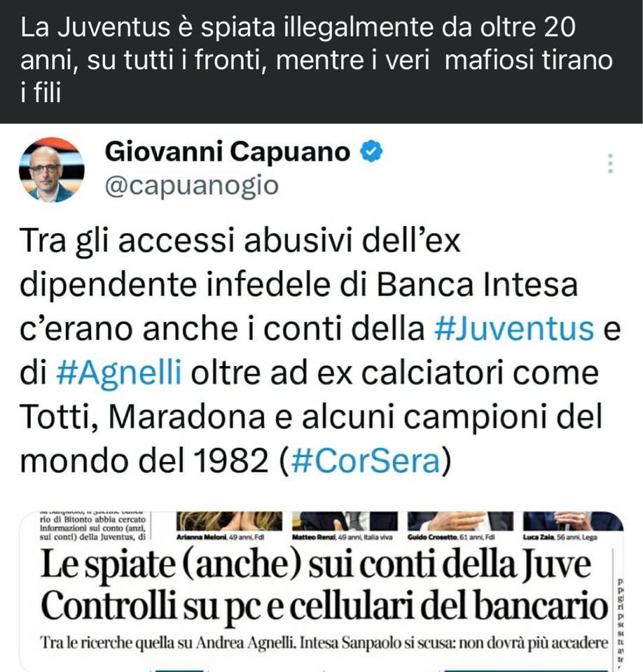643x672 pixels.
Task: Open the #Juventus hashtag
Action: [514, 329]
